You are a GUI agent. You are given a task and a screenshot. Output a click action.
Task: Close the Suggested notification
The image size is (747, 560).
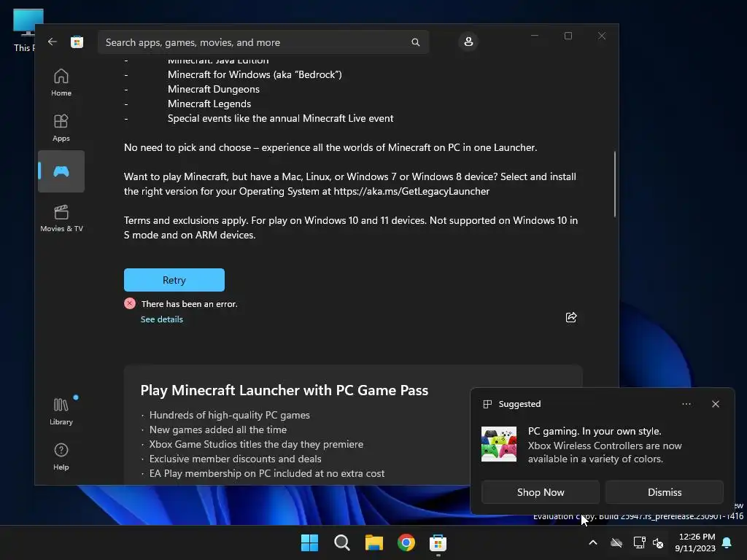pyautogui.click(x=716, y=404)
